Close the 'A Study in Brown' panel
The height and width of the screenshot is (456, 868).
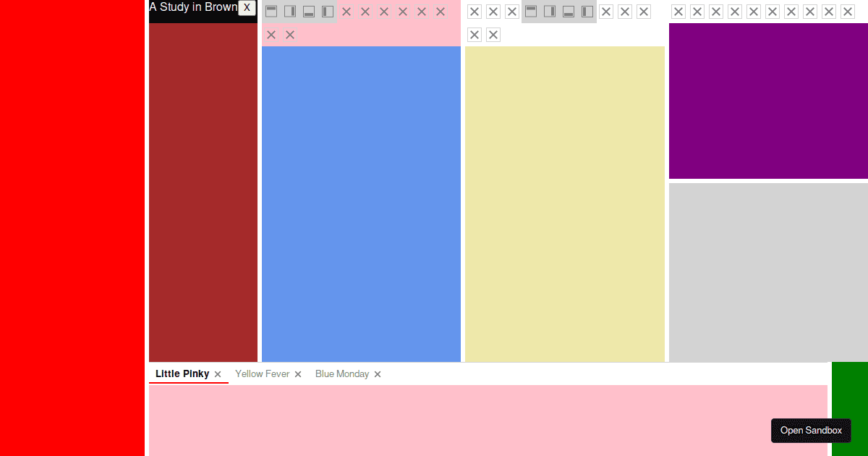(x=247, y=8)
